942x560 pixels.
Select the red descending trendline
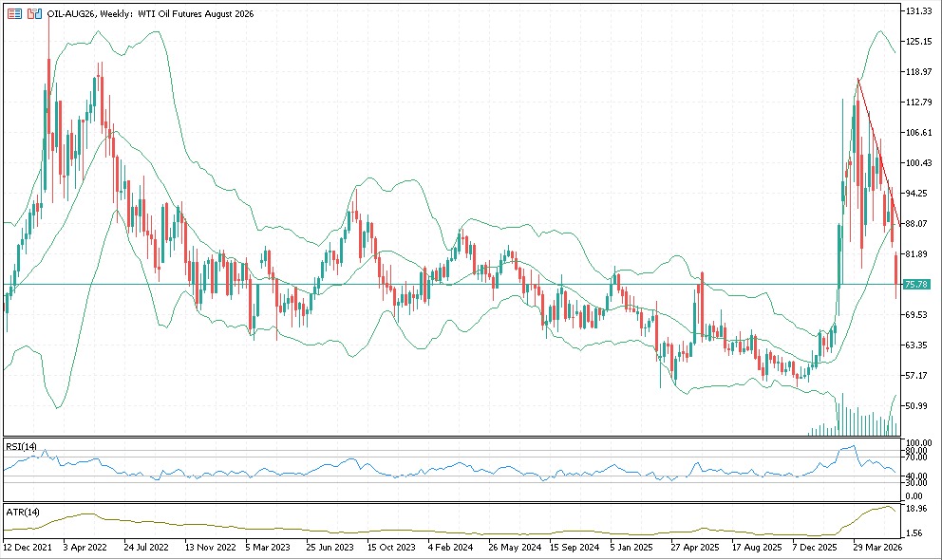pos(878,151)
